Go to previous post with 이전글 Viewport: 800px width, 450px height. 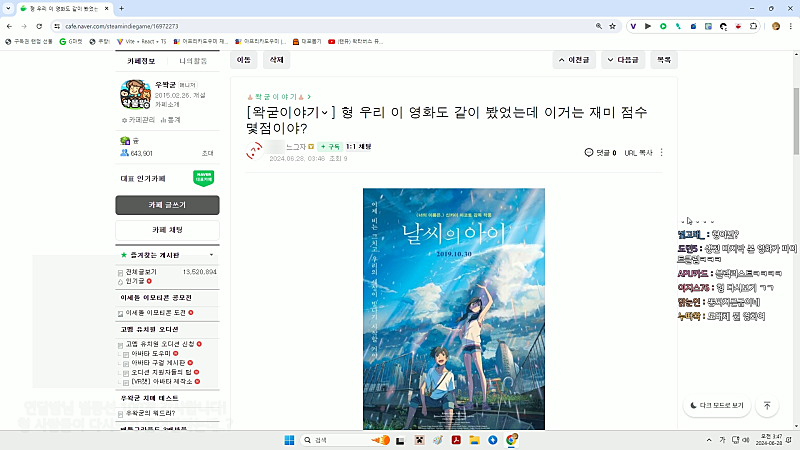[574, 60]
